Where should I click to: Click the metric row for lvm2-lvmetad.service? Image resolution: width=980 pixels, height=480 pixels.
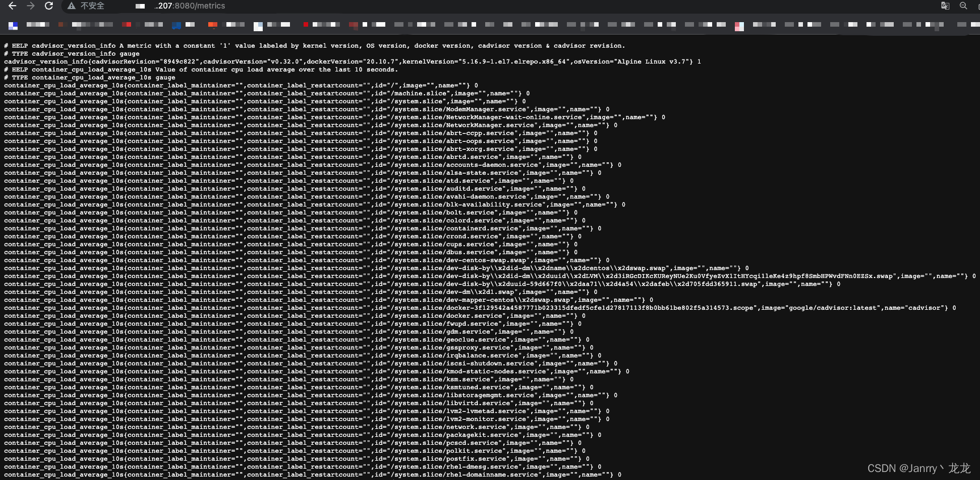coord(306,411)
